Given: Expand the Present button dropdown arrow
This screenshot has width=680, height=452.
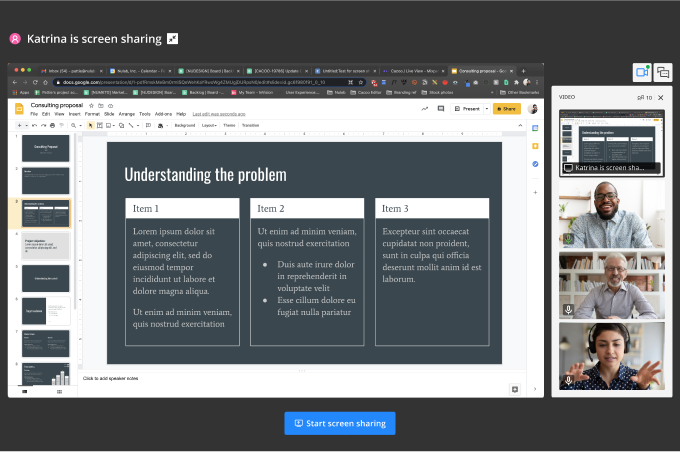Looking at the screenshot, I should pos(485,108).
